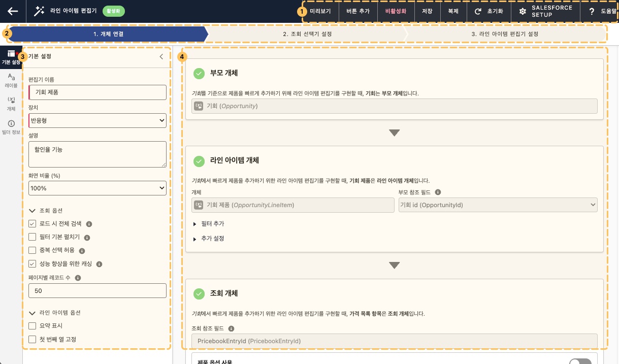Viewport: 619px width, 364px height.
Task: Toggle the 제품 옵션 사용 switch
Action: pos(580,361)
